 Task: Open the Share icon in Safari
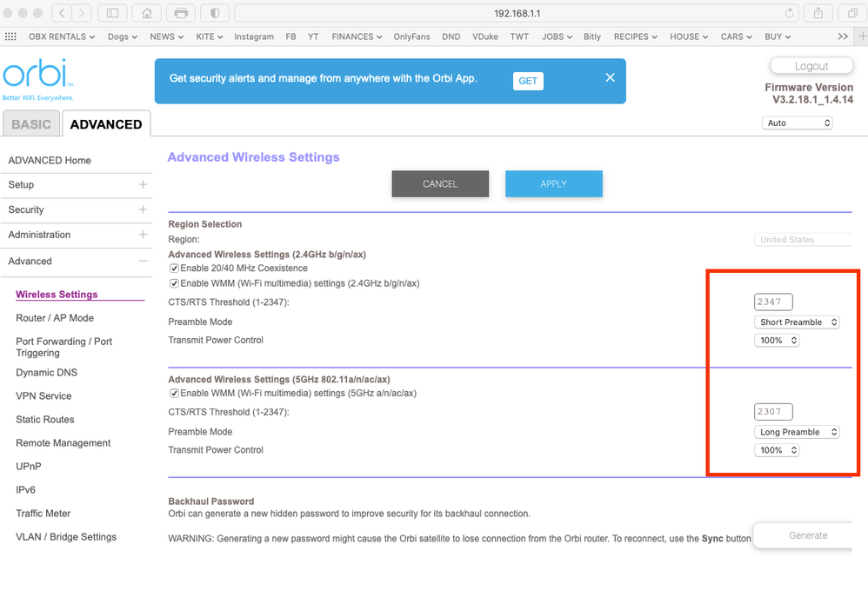(818, 13)
